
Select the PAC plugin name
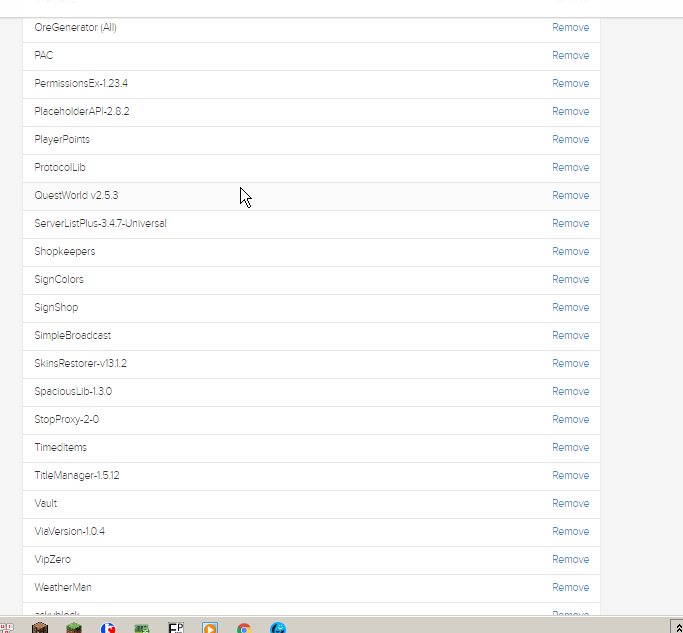(44, 55)
